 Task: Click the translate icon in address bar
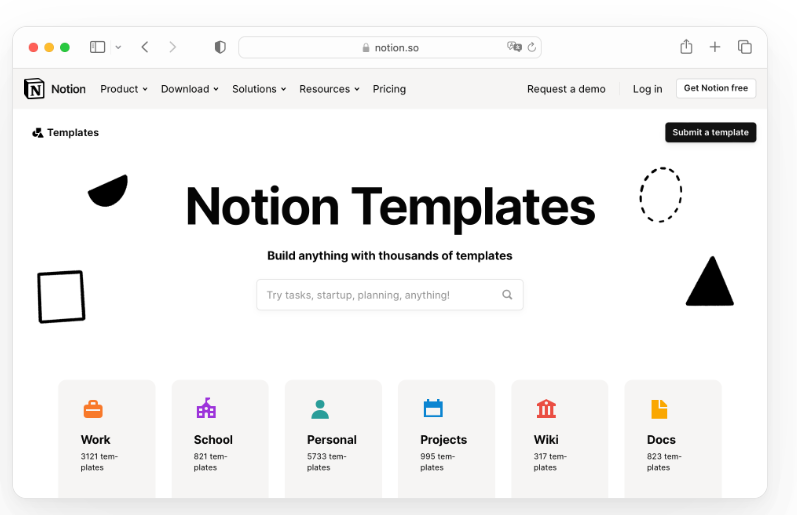pyautogui.click(x=514, y=47)
